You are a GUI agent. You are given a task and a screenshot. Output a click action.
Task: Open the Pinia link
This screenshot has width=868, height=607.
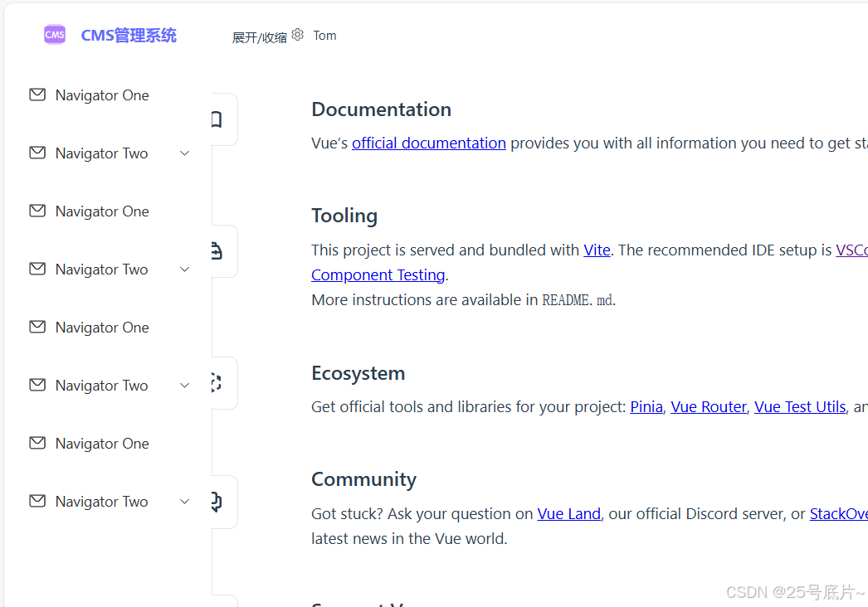(x=646, y=407)
